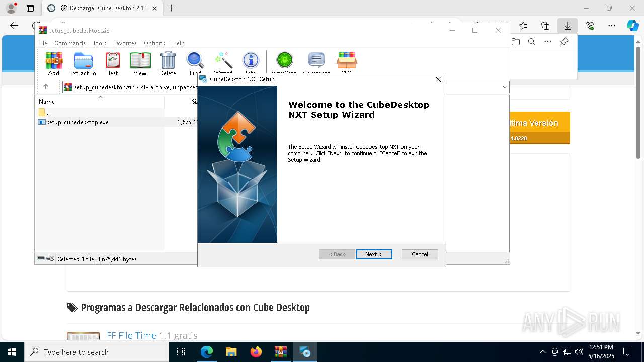The image size is (644, 362).
Task: Open Edge downloads arrow icon
Action: pyautogui.click(x=568, y=26)
